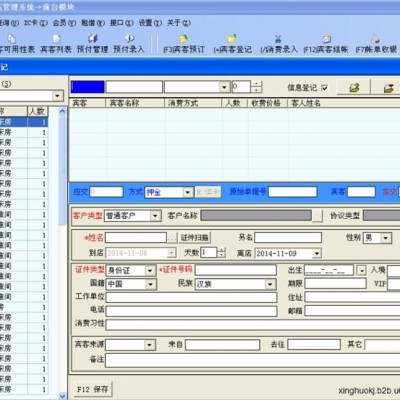Open F12 宾客结帐 guest checkout tool
Image resolution: width=400 pixels, height=400 pixels.
[326, 44]
